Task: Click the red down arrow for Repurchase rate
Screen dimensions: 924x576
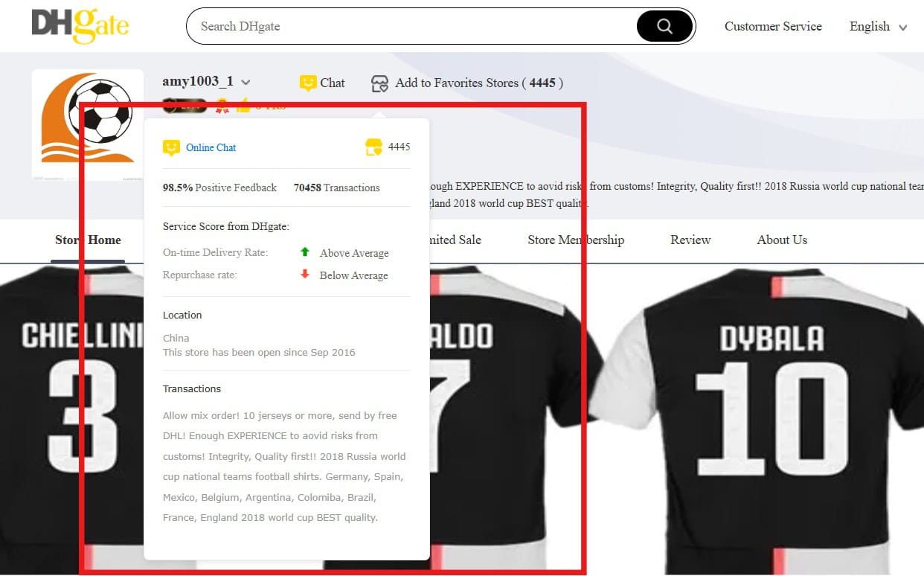Action: coord(304,275)
